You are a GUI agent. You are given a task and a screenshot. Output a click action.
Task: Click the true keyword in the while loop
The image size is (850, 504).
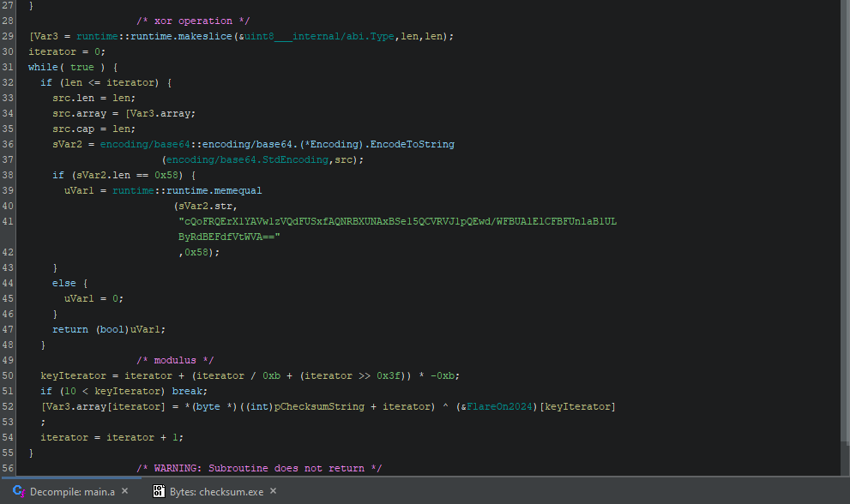pos(82,66)
